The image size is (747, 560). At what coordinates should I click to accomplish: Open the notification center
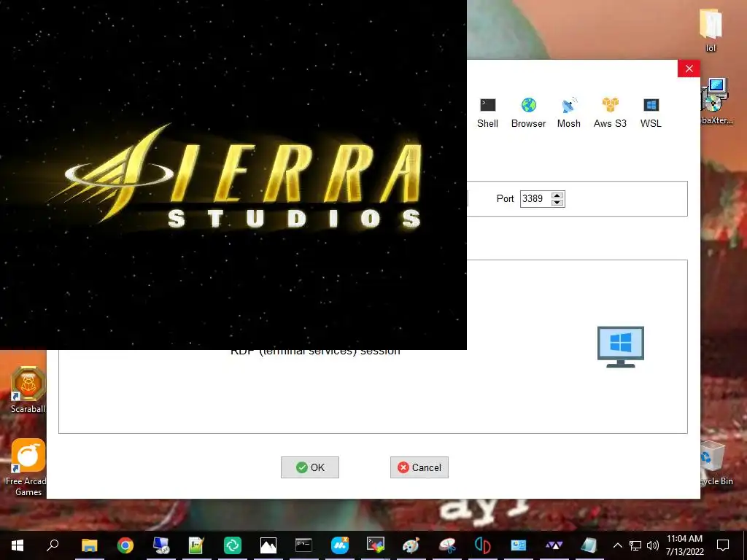[723, 545]
